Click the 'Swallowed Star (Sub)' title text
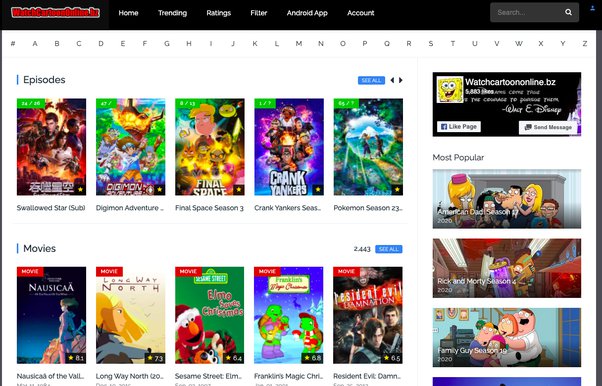 point(51,208)
